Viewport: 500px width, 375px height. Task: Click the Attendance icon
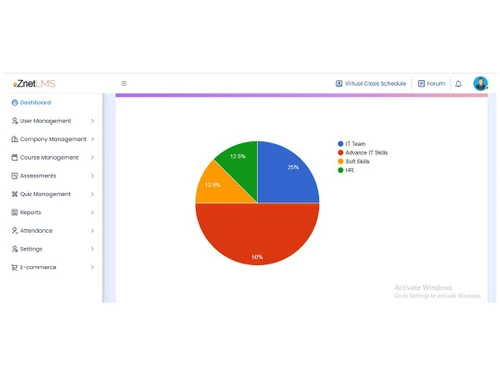(14, 231)
